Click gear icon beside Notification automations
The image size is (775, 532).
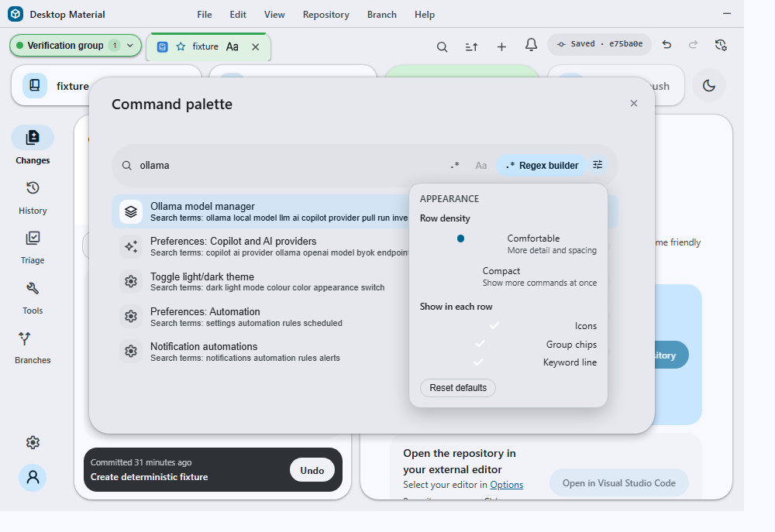point(131,352)
